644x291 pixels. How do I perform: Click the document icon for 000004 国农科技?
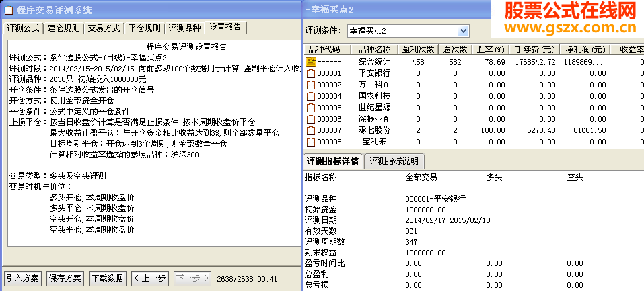pyautogui.click(x=311, y=97)
